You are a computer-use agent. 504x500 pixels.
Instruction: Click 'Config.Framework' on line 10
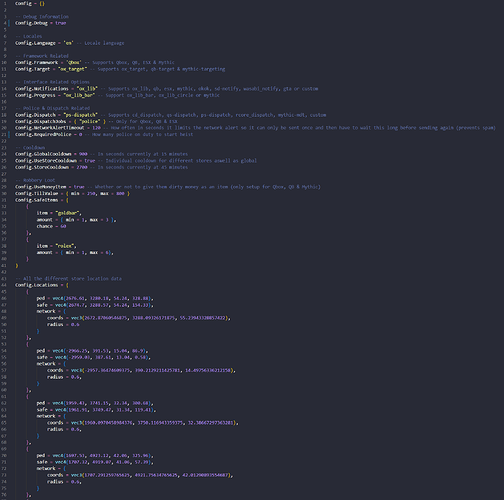point(37,62)
